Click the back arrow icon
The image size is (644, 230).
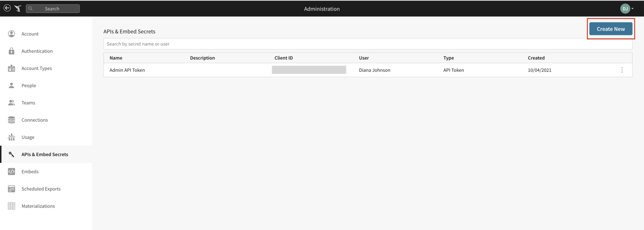pyautogui.click(x=7, y=8)
